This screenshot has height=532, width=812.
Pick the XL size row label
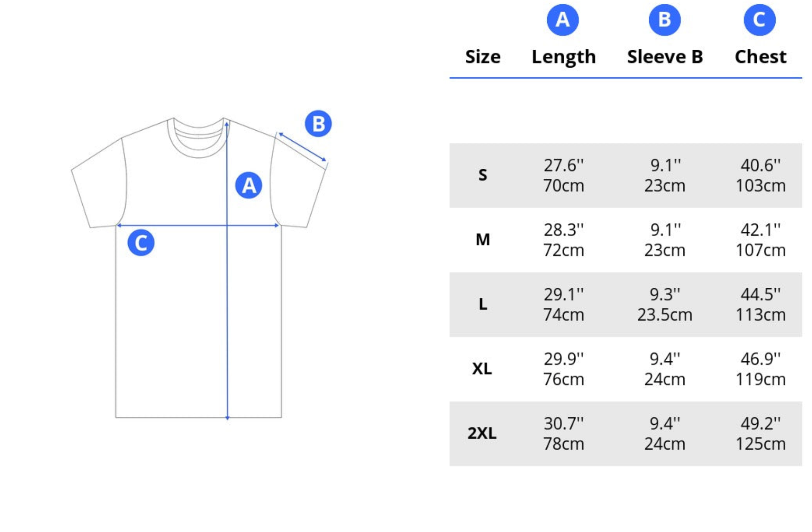[482, 369]
